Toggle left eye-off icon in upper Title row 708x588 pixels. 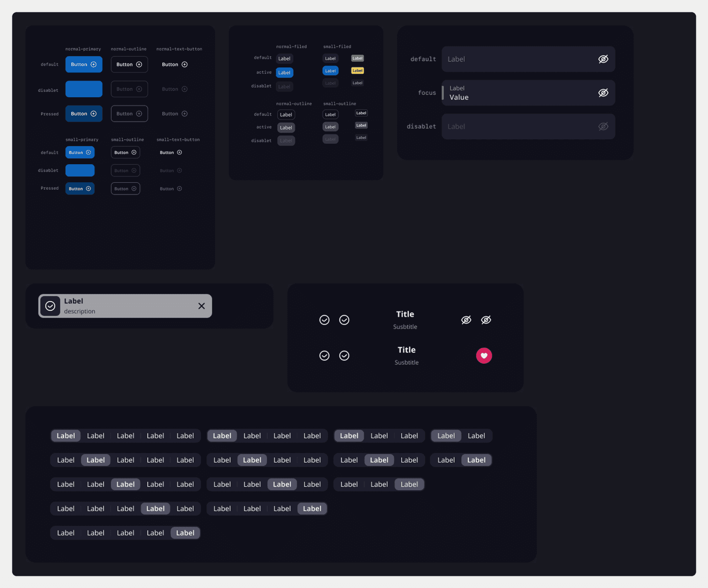(466, 320)
